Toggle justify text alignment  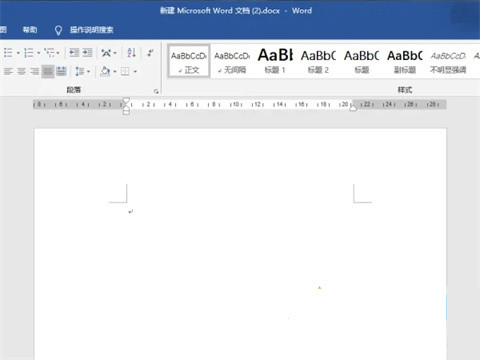click(48, 71)
